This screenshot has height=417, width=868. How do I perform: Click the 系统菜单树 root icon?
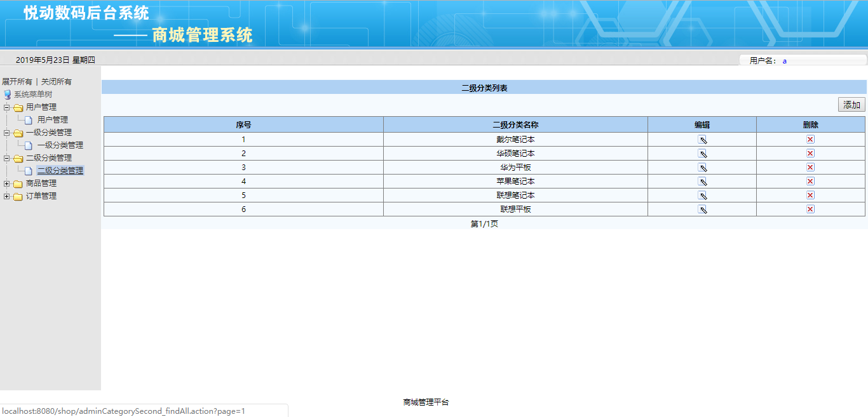[x=8, y=95]
